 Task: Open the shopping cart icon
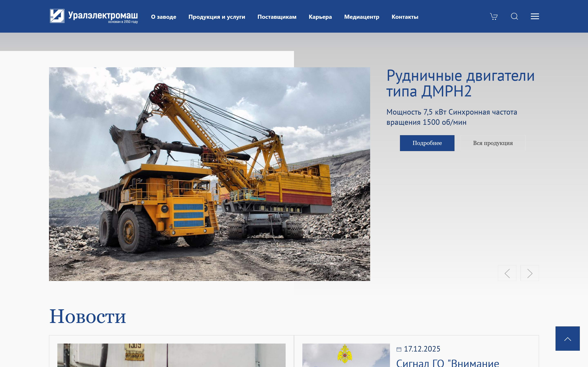[494, 17]
